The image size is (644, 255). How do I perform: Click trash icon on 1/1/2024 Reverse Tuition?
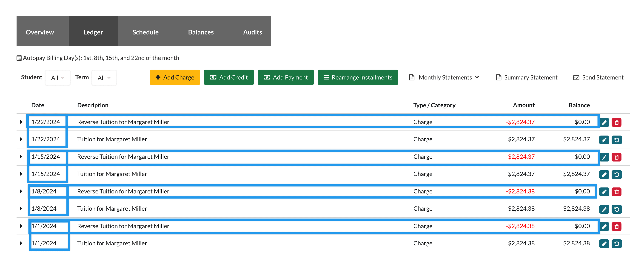616,227
